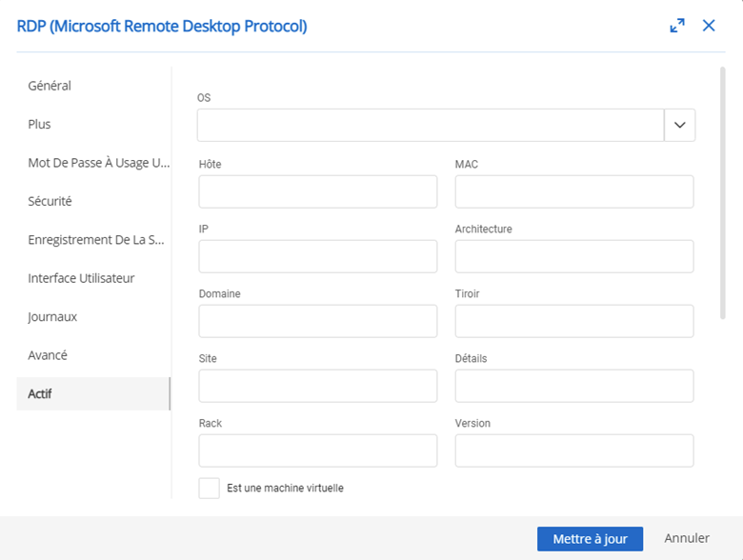Viewport: 743px width, 560px height.
Task: Click the IP text field
Action: click(317, 256)
